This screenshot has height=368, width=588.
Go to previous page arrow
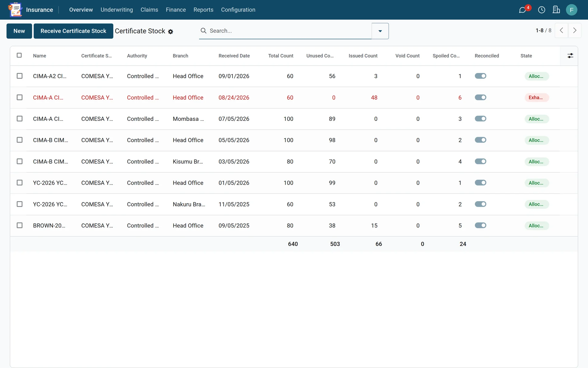point(561,30)
